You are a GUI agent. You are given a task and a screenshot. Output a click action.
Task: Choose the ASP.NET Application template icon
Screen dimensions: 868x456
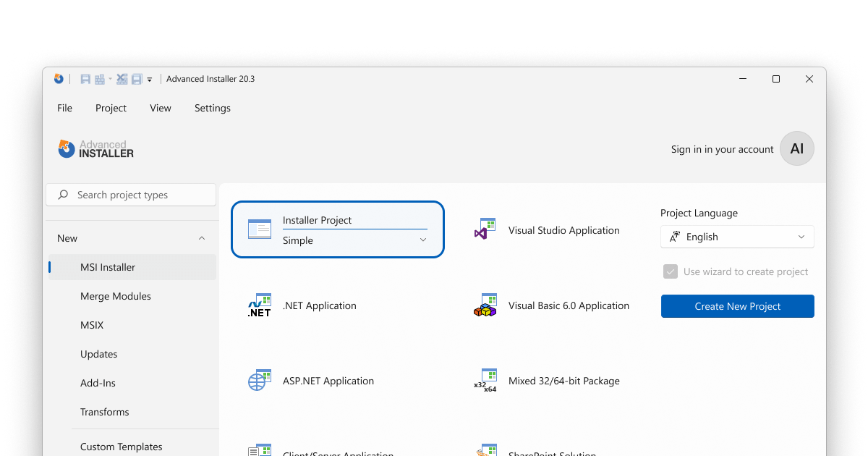(x=260, y=380)
